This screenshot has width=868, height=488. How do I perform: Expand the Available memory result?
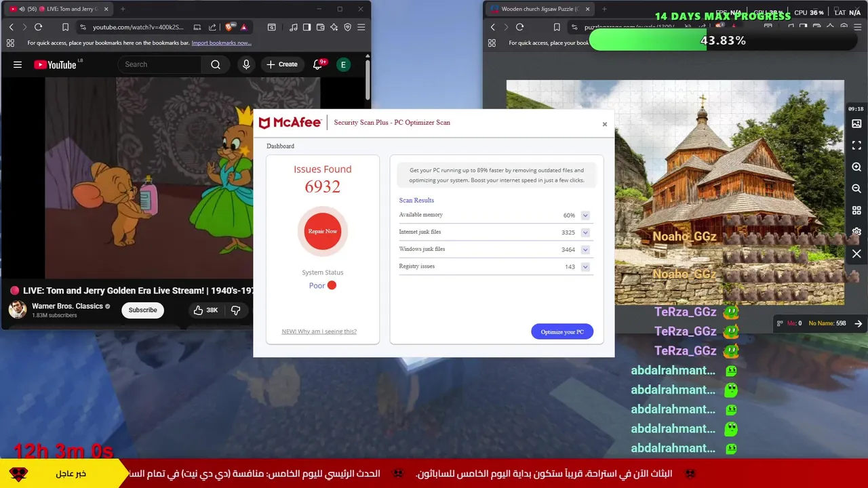[x=585, y=216]
